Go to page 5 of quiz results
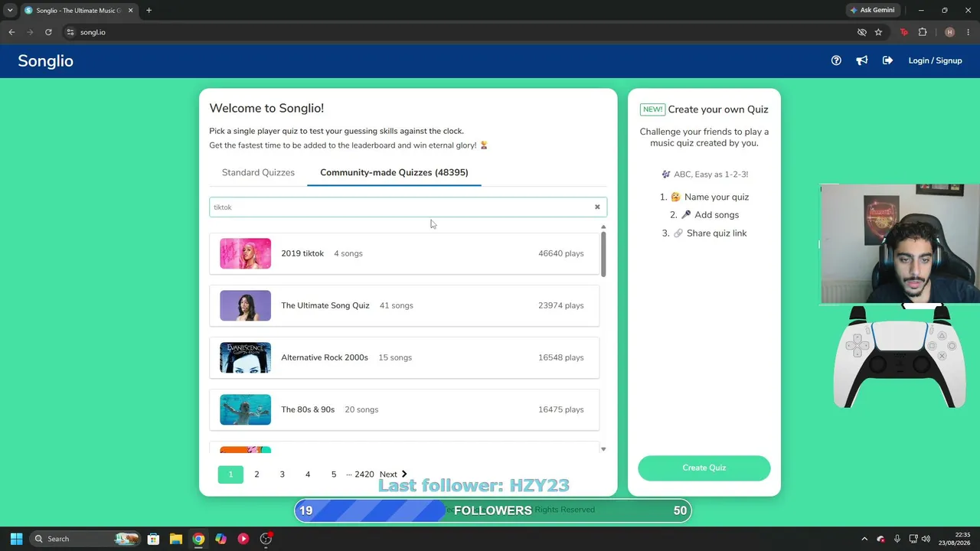 [334, 474]
